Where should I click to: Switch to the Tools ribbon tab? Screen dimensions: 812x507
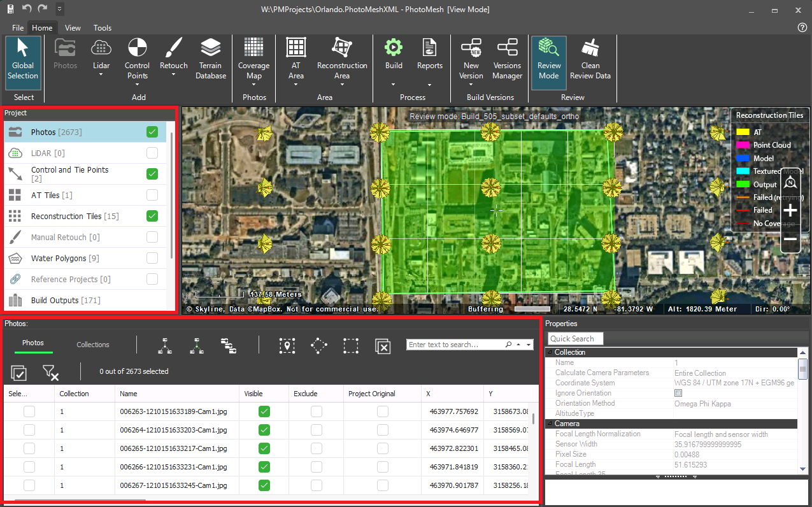(103, 28)
